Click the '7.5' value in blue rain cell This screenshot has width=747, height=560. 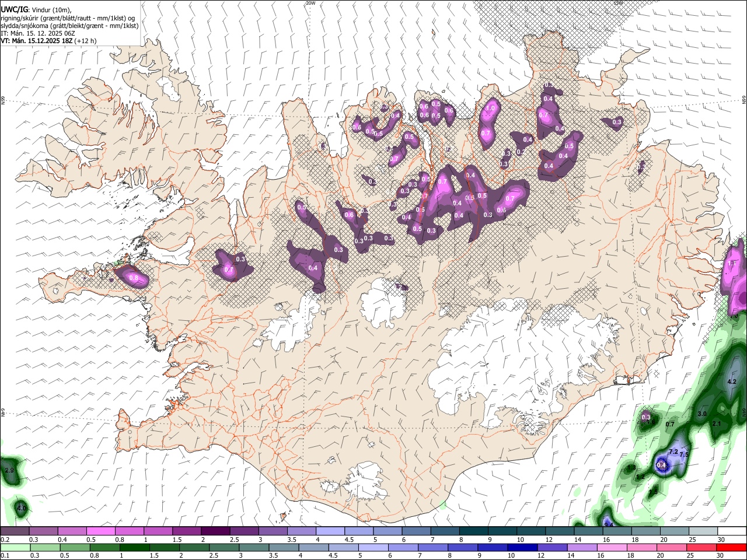pos(685,454)
